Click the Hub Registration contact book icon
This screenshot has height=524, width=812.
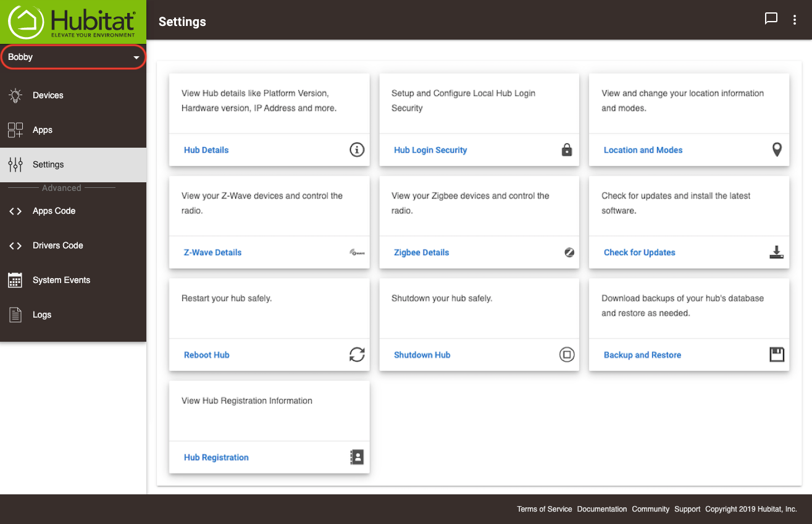pyautogui.click(x=357, y=457)
